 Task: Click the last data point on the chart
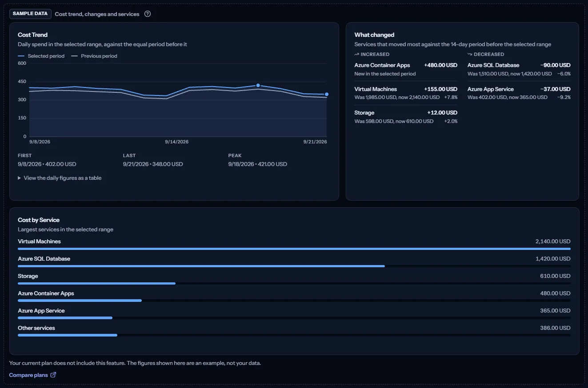[x=327, y=94]
